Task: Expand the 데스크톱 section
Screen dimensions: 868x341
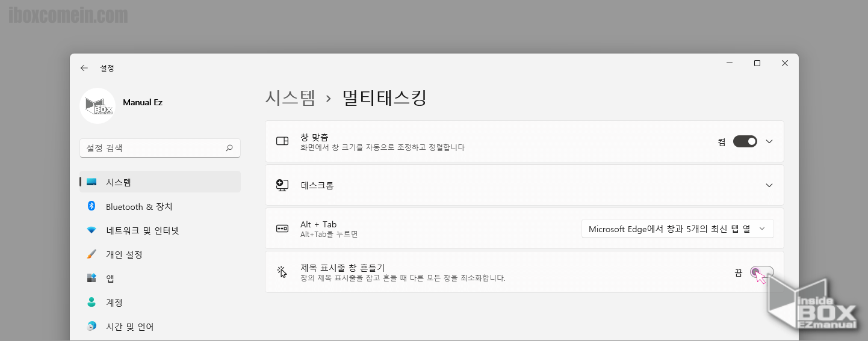Action: pos(524,185)
